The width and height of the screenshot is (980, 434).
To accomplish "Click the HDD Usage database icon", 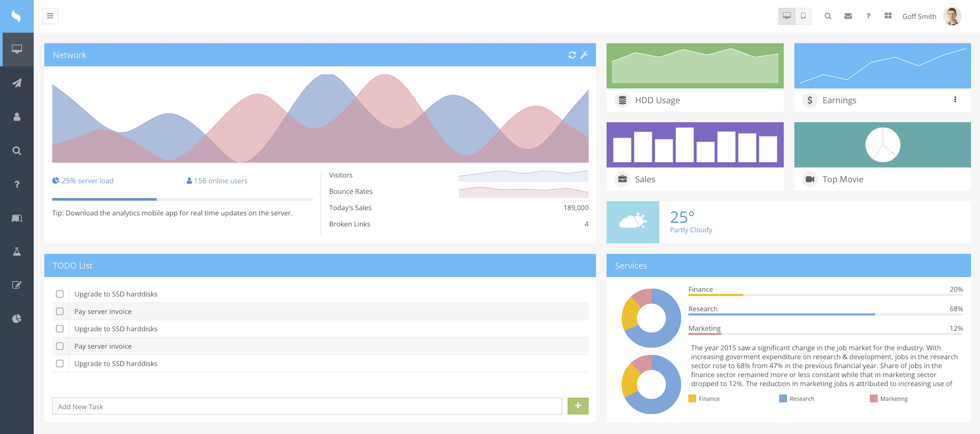I will [622, 100].
